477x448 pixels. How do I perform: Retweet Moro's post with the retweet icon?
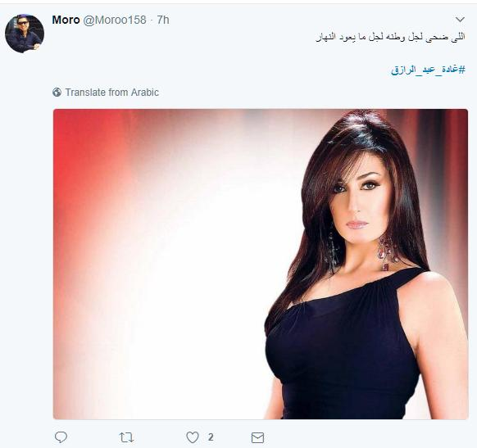click(126, 437)
